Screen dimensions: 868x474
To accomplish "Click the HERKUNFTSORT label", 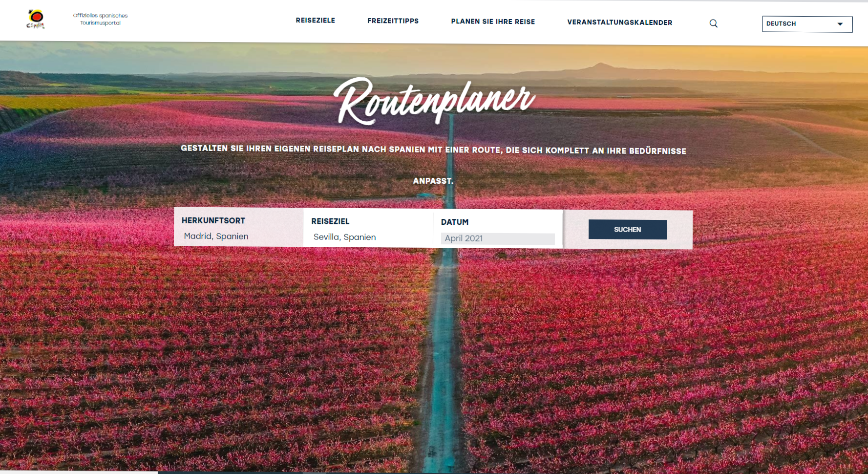I will (x=213, y=220).
